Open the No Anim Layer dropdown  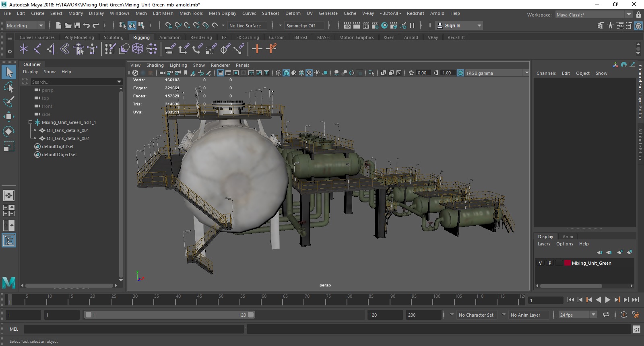528,315
